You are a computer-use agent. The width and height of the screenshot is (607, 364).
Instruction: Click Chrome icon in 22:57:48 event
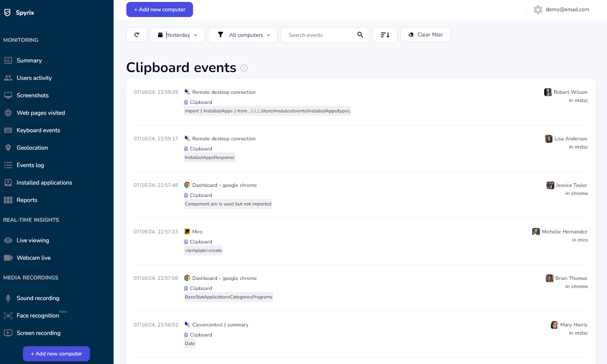tap(187, 185)
